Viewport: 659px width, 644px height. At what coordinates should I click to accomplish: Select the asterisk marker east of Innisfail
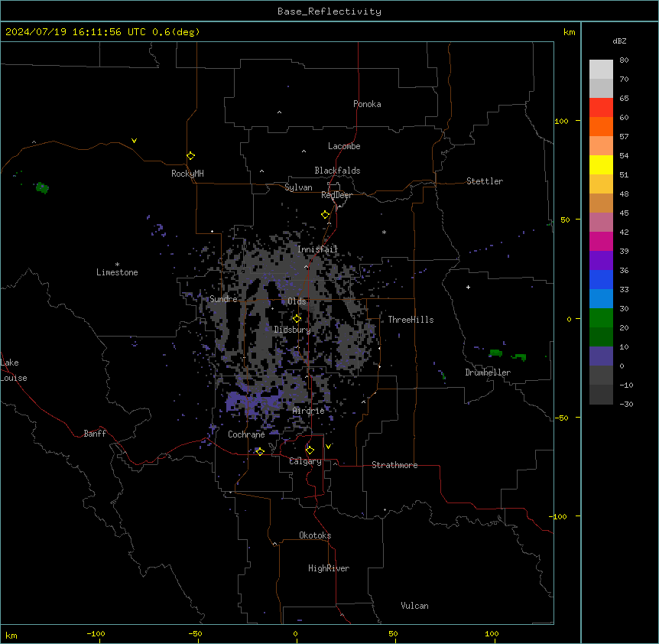click(384, 232)
